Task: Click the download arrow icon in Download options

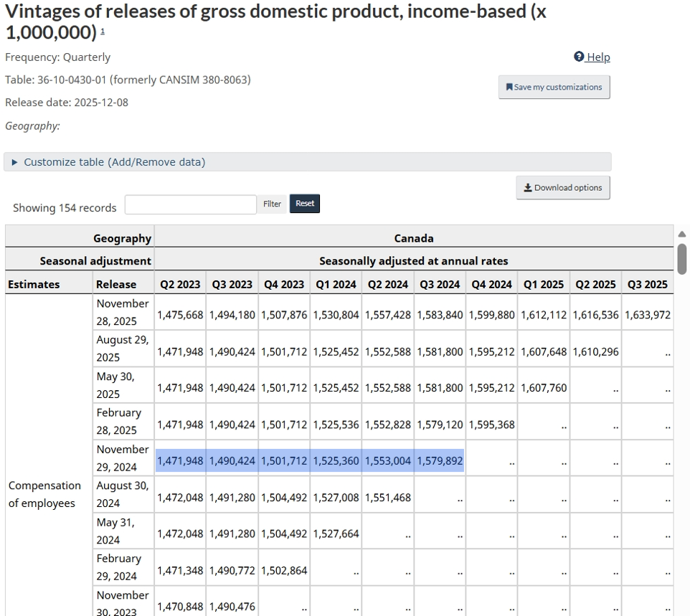Action: coord(529,187)
